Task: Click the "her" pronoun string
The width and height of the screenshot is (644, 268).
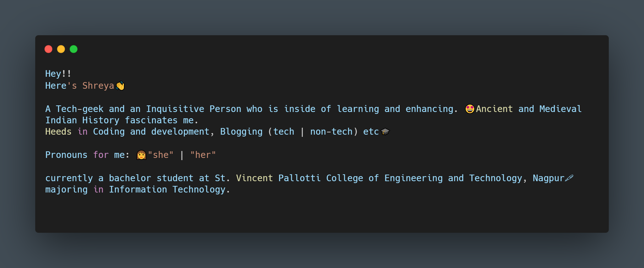Action: click(203, 155)
